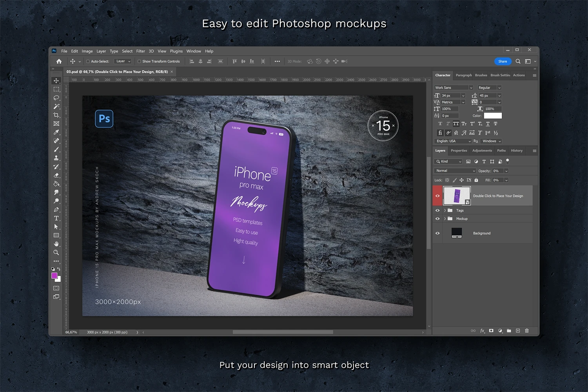Enable Show Transform Controls checkbox
The width and height of the screenshot is (588, 392).
(139, 62)
